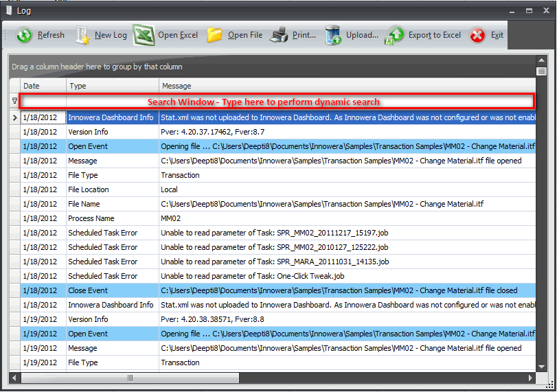
Task: Click the Export to Excel icon
Action: click(396, 35)
